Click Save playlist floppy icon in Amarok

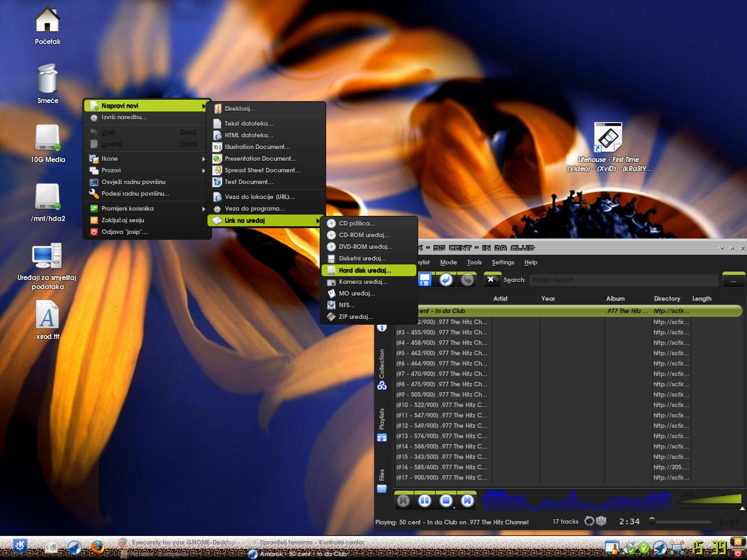click(425, 279)
